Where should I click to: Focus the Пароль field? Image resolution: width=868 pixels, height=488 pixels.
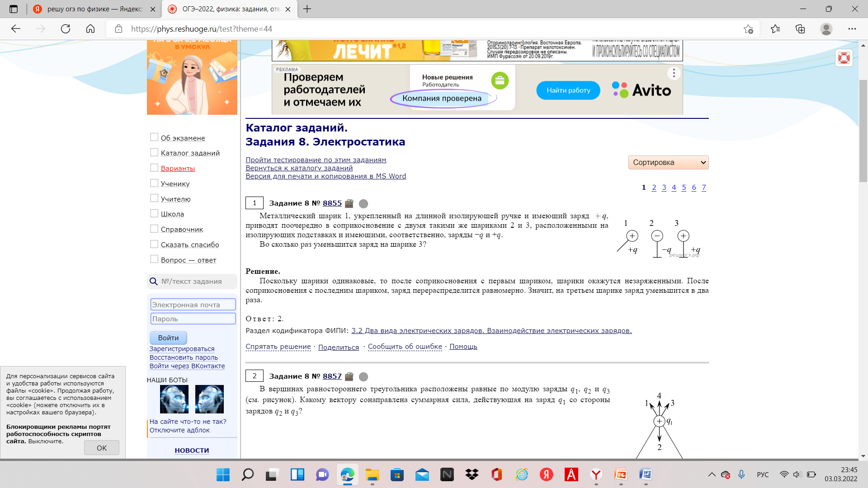[x=193, y=319]
